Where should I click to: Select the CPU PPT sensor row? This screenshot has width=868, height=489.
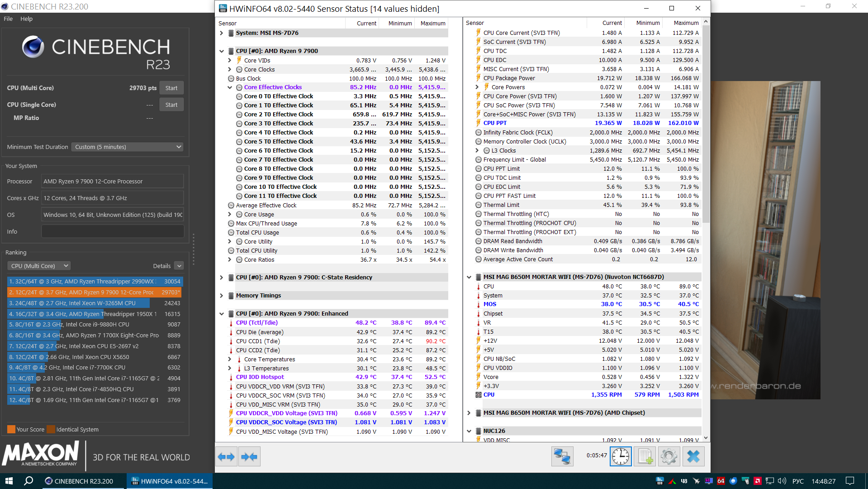(x=587, y=123)
